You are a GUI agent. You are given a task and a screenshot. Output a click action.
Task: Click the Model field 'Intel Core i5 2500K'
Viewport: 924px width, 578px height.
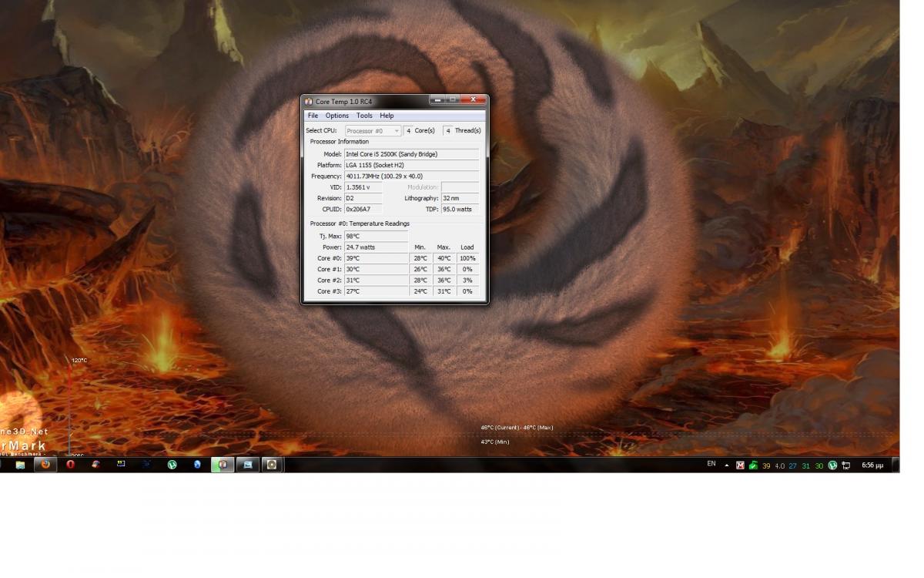tap(411, 154)
